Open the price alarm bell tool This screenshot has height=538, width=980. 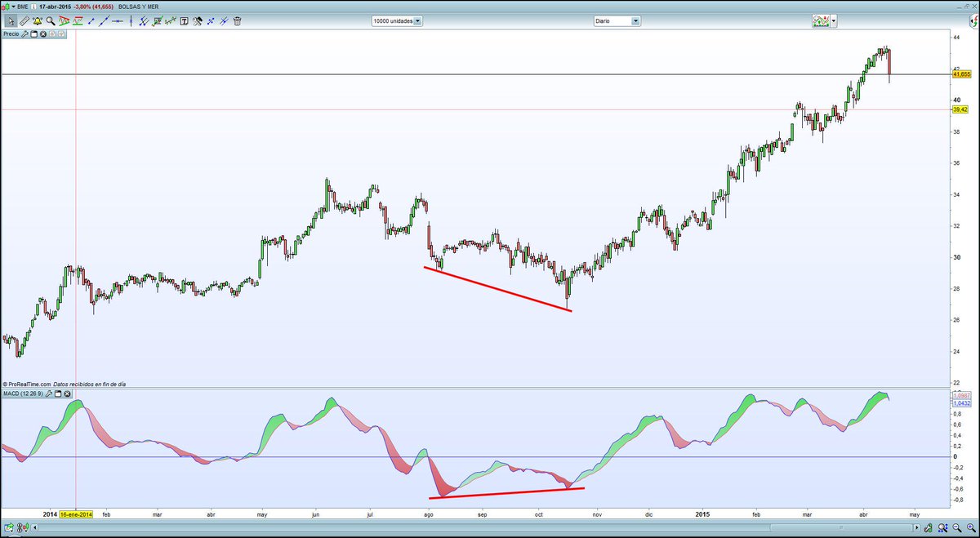point(36,20)
